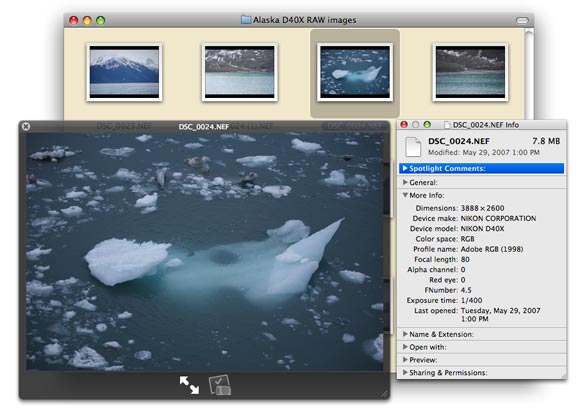Click the bold DSC_0024.NEF name in Info window
The image size is (580, 413).
click(459, 141)
